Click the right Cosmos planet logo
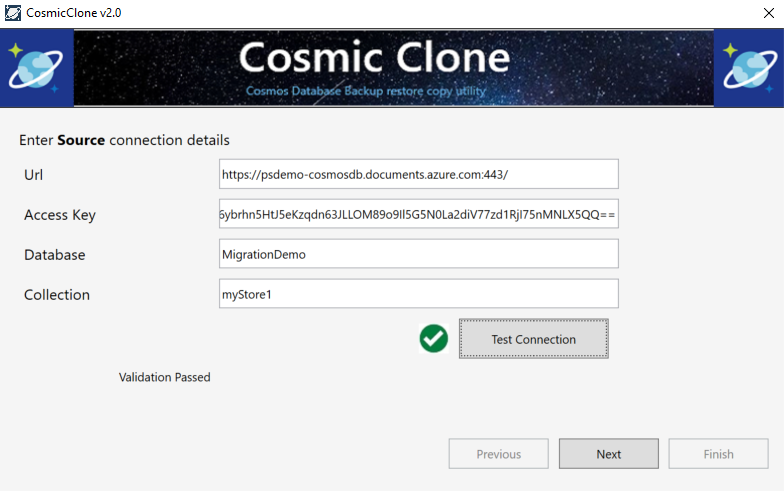Screen dimensions: 784x491 [x=748, y=68]
